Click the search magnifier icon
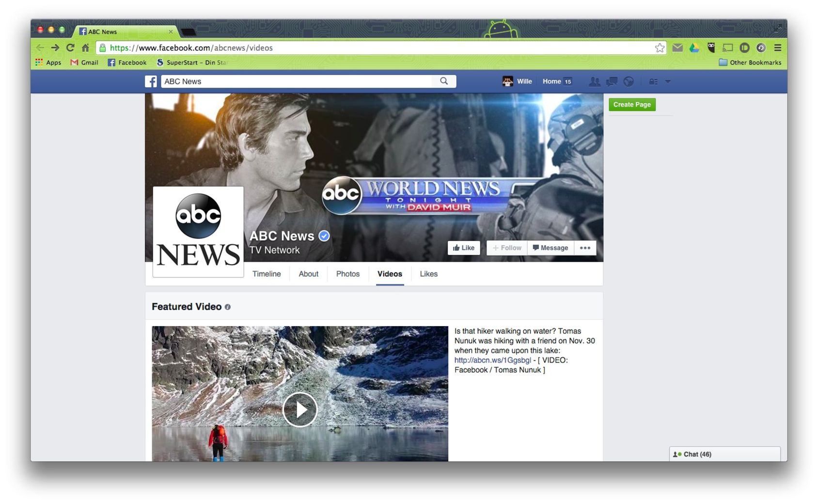The image size is (818, 504). (x=444, y=81)
